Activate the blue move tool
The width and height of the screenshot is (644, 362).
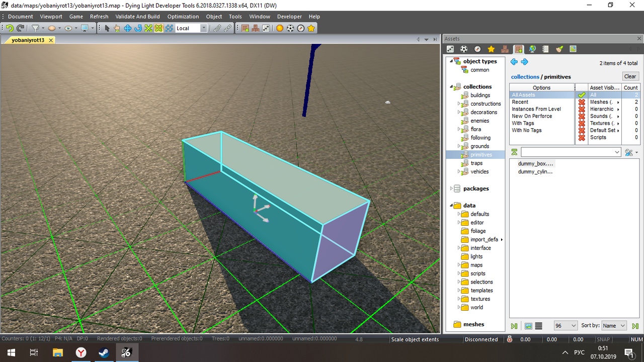coord(127,28)
